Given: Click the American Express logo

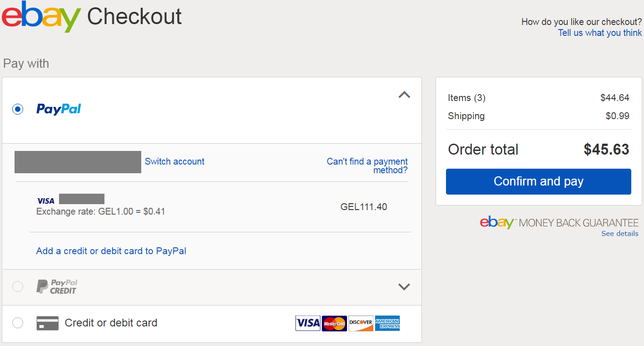Looking at the screenshot, I should point(387,323).
